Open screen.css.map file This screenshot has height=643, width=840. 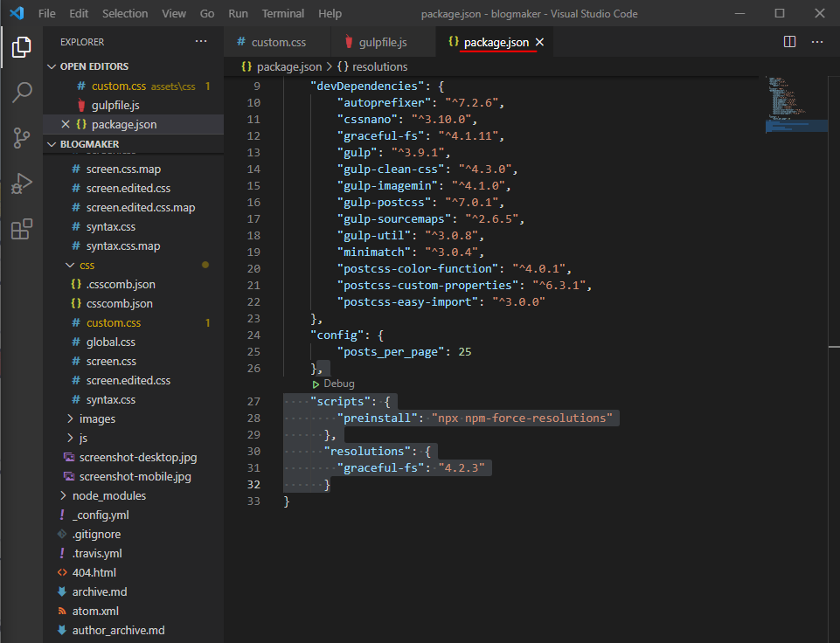(x=134, y=169)
